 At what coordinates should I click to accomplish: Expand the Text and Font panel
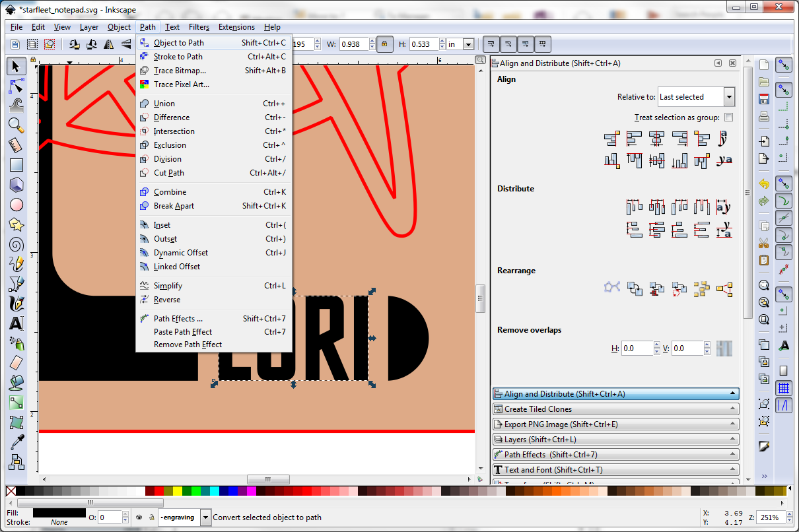tap(615, 470)
